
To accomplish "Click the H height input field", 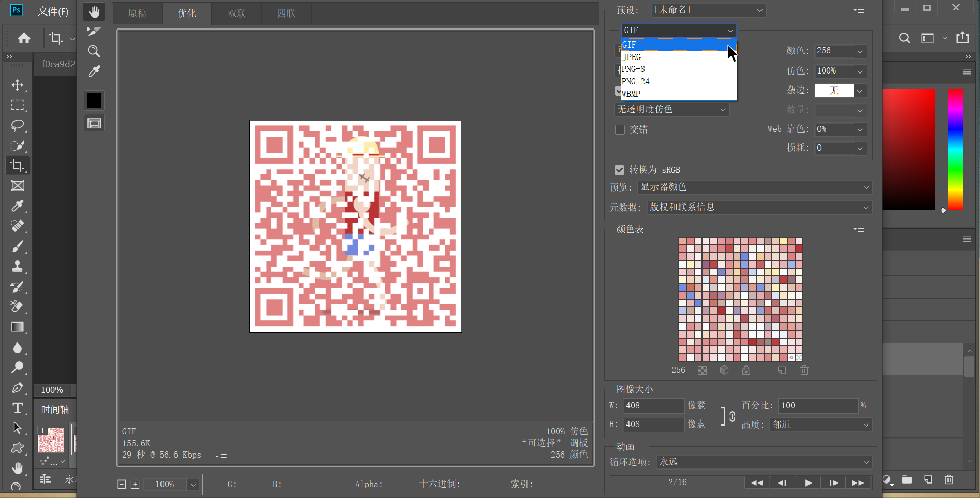I will click(653, 424).
